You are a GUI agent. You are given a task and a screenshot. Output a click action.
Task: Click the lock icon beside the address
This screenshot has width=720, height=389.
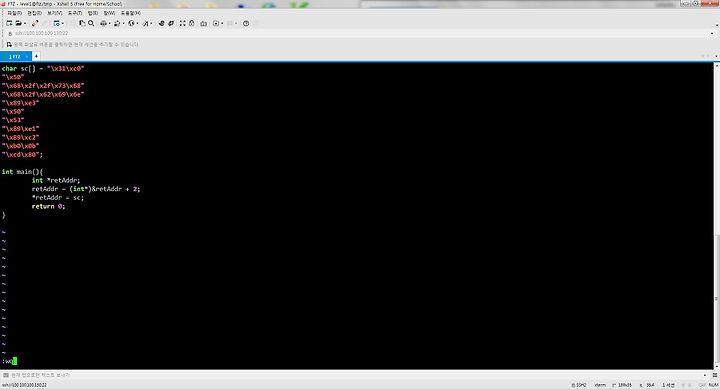[x=10, y=34]
